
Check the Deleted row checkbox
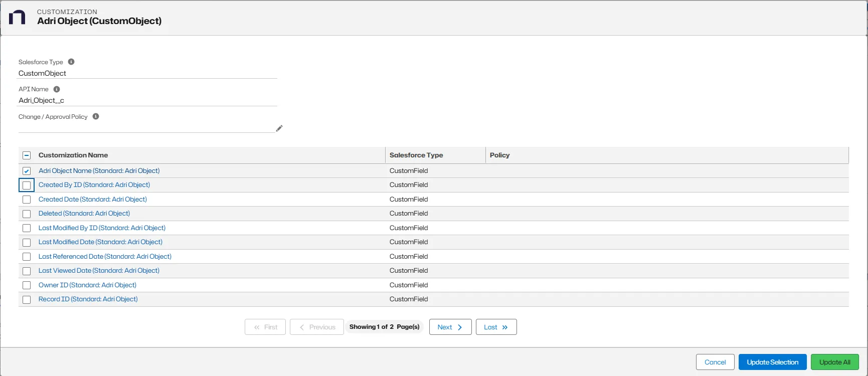pos(27,214)
